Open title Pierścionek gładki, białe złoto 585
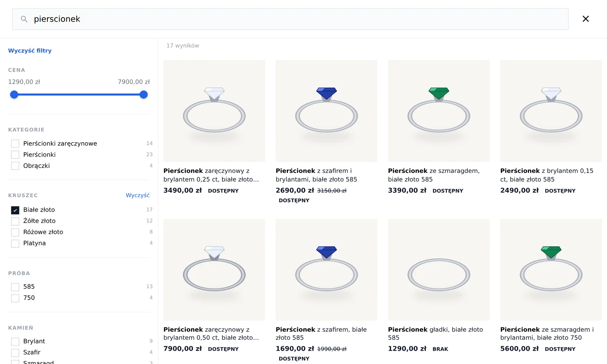Image resolution: width=607 pixels, height=364 pixels. pyautogui.click(x=436, y=334)
